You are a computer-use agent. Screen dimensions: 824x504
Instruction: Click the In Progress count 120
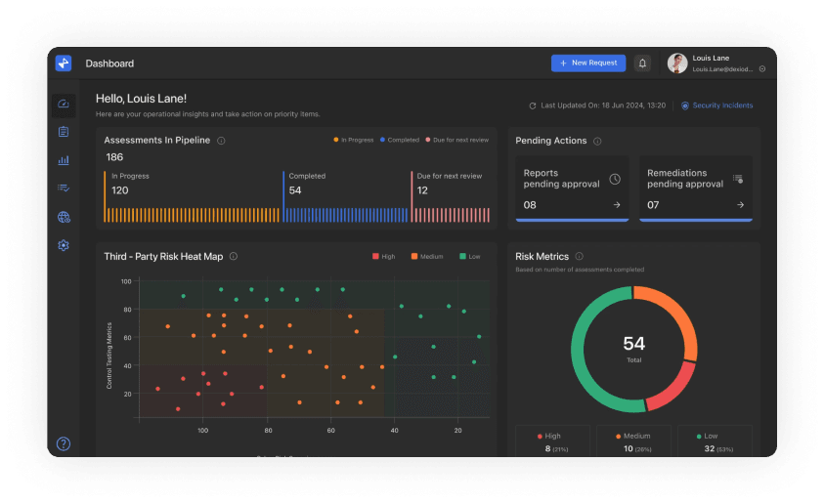point(120,190)
